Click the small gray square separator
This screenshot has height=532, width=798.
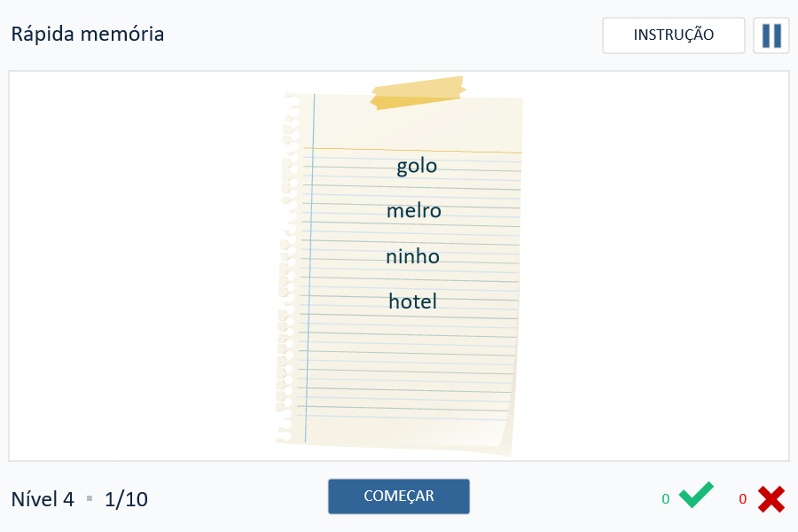(90, 498)
